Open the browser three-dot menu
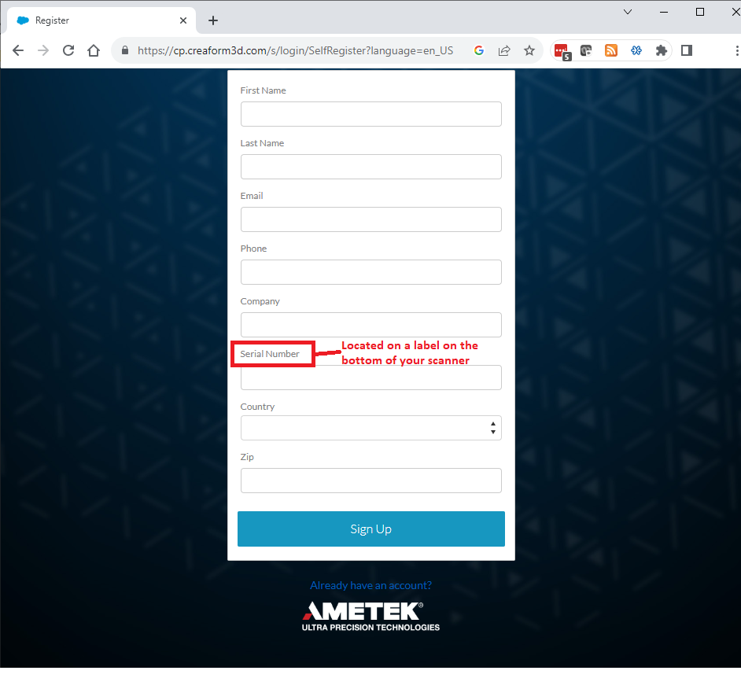741x700 pixels. coord(736,50)
